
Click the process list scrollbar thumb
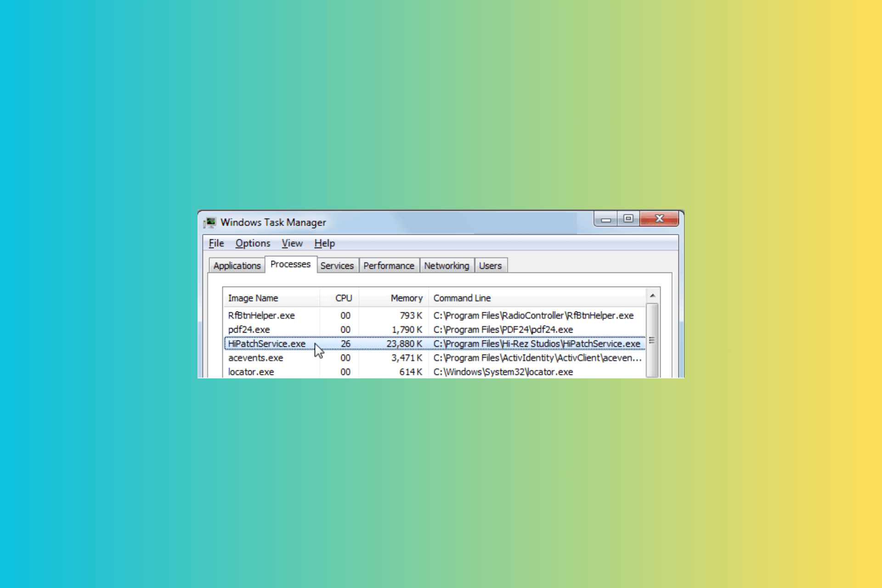coord(652,340)
